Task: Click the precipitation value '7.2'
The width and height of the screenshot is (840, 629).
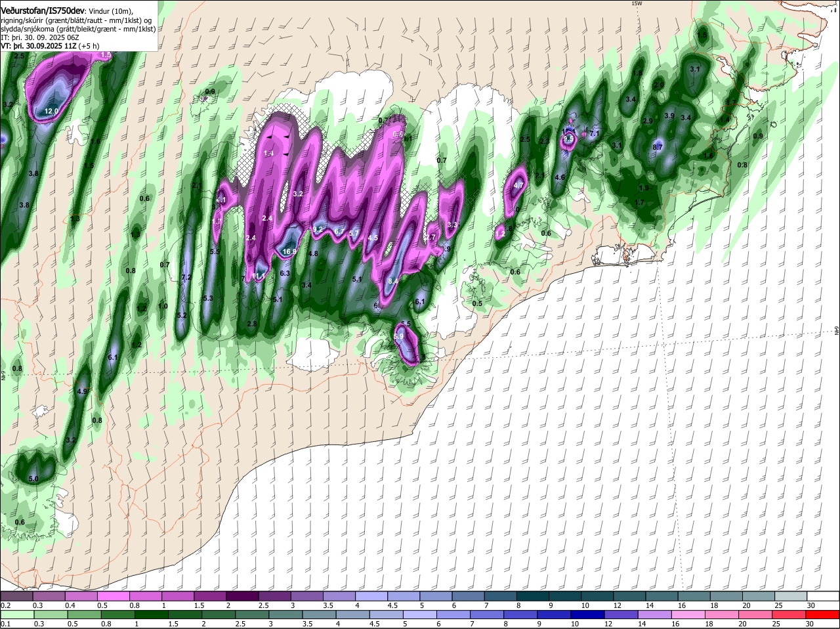Action: click(186, 278)
